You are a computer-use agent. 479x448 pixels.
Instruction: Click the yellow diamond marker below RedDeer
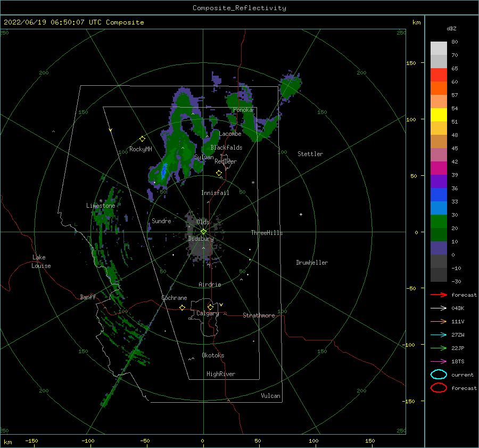pyautogui.click(x=219, y=173)
